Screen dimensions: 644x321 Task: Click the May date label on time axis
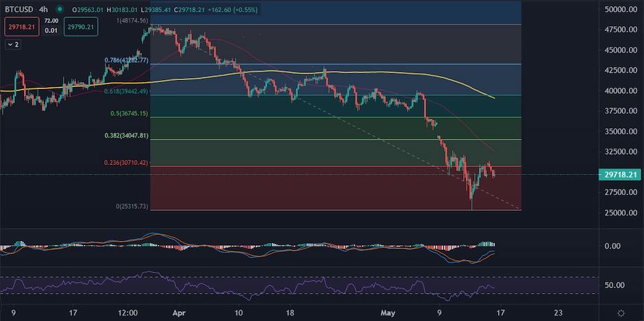tap(387, 313)
